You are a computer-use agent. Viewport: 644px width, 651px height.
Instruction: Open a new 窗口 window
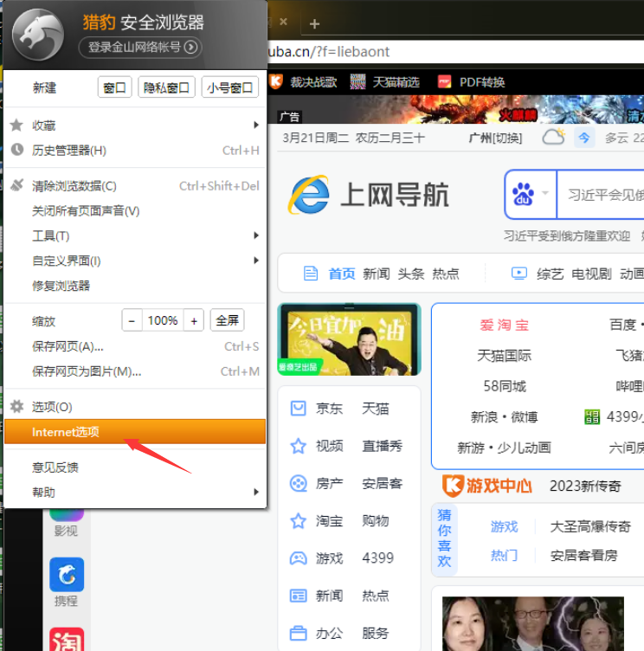(114, 87)
